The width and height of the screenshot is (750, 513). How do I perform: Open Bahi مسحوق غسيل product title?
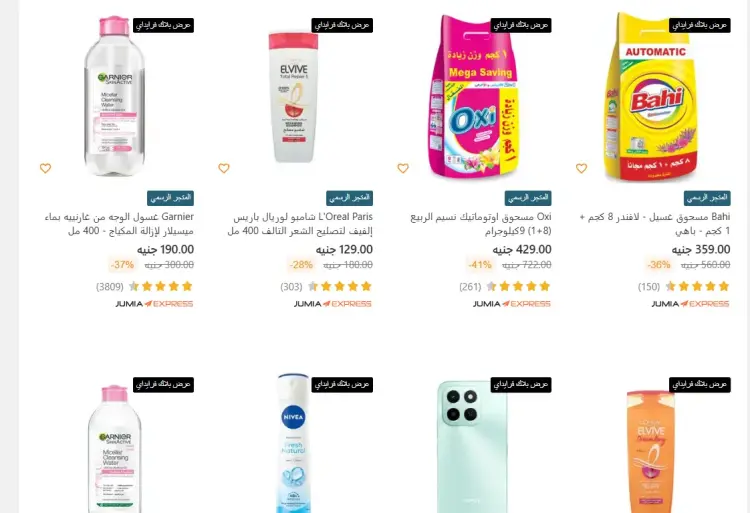coord(655,224)
